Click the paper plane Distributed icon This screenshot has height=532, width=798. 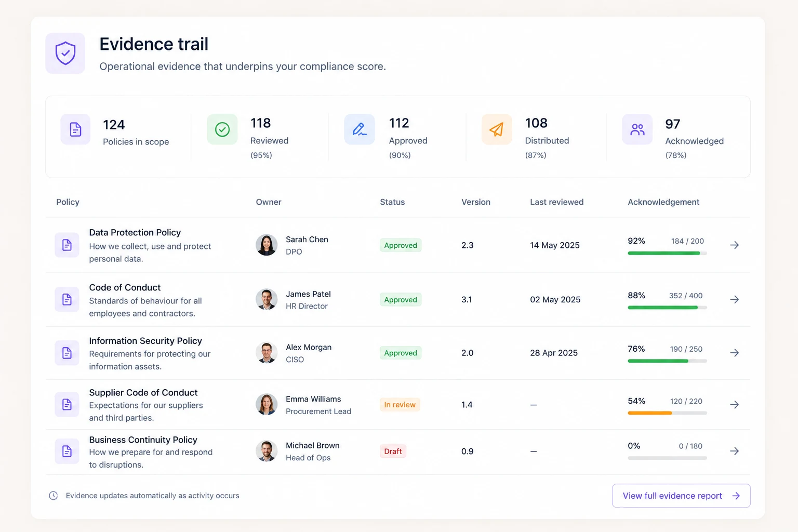[497, 129]
